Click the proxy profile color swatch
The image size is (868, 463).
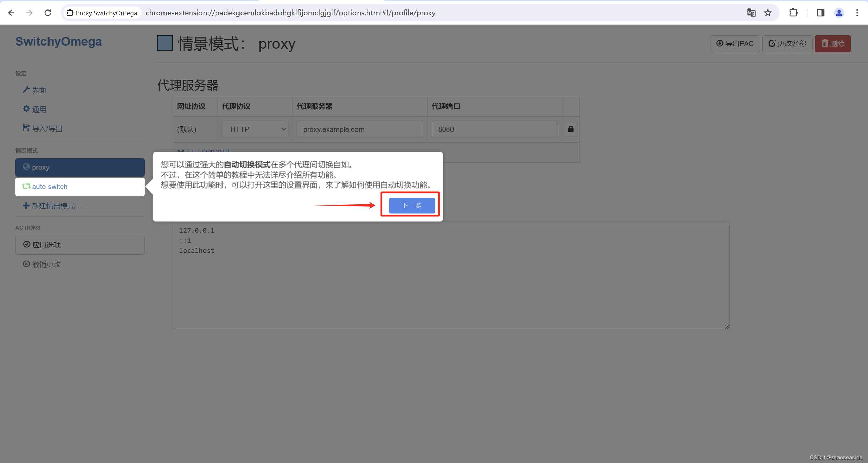tap(165, 43)
